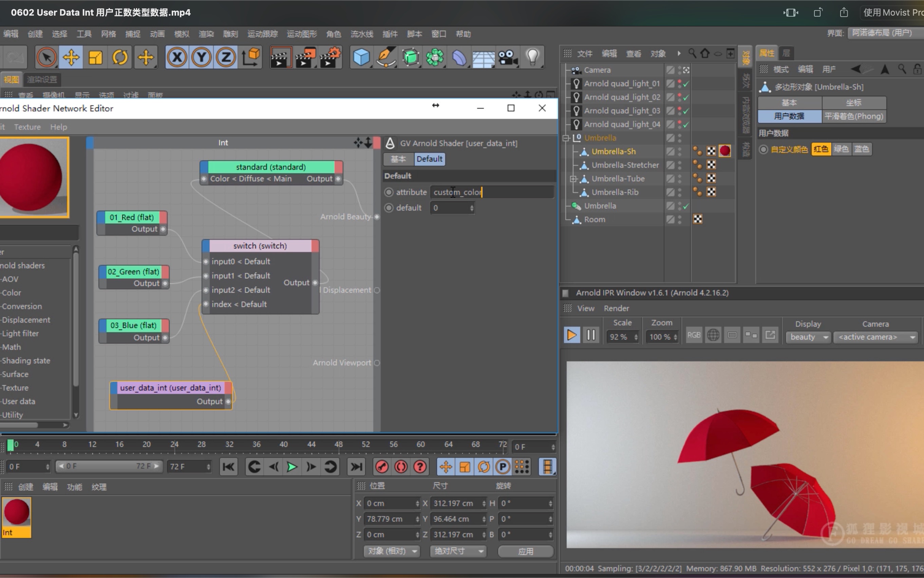924x578 pixels.
Task: Select the Move tool in top toolbar
Action: click(71, 58)
